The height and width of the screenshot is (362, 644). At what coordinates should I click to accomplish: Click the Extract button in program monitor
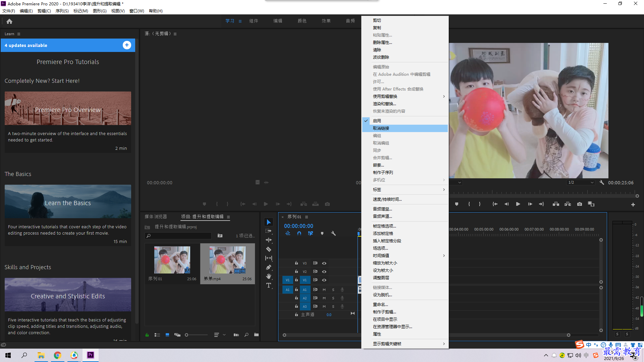pyautogui.click(x=568, y=204)
